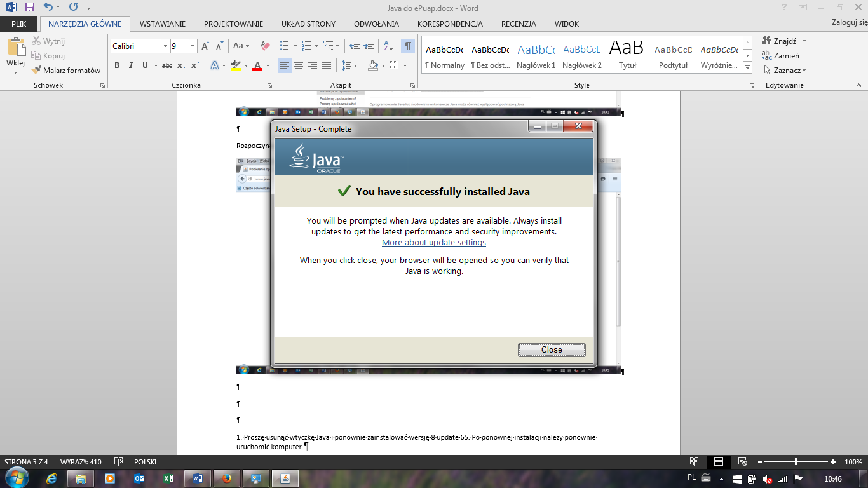Apply the red font color
The image size is (868, 488).
[x=257, y=65]
